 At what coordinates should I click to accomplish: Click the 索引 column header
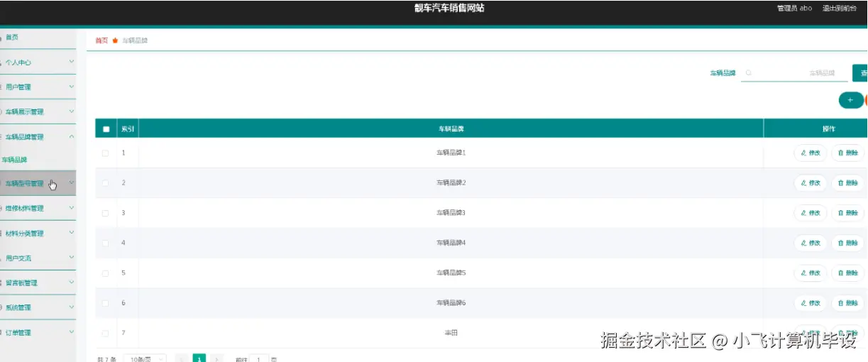pyautogui.click(x=128, y=129)
